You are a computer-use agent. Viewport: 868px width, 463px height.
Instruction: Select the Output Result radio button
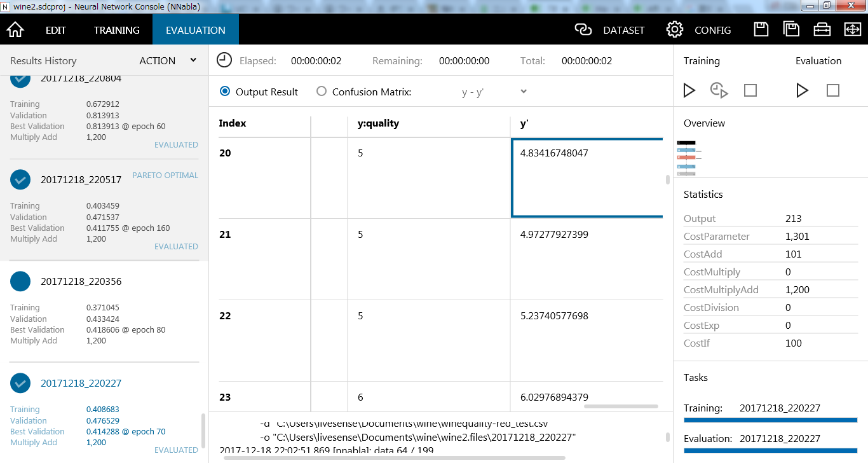pos(225,92)
